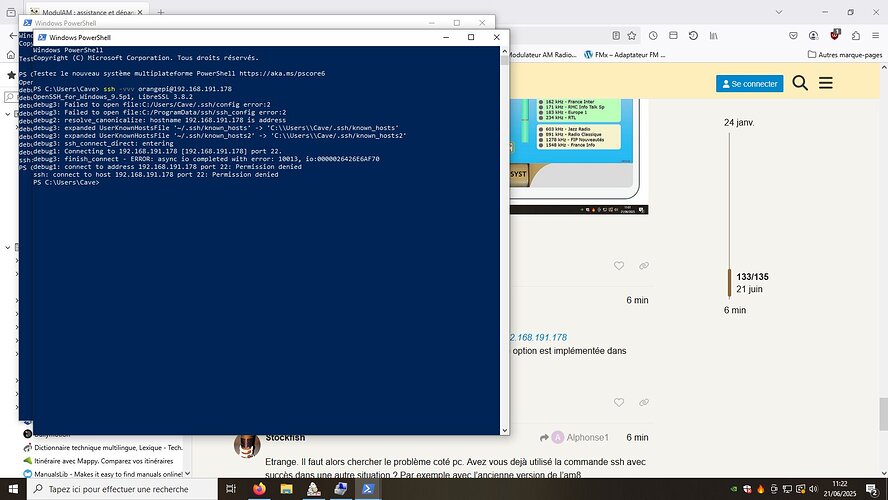This screenshot has width=888, height=500.
Task: Click the PowerShell scrollbar up arrow
Action: [504, 51]
